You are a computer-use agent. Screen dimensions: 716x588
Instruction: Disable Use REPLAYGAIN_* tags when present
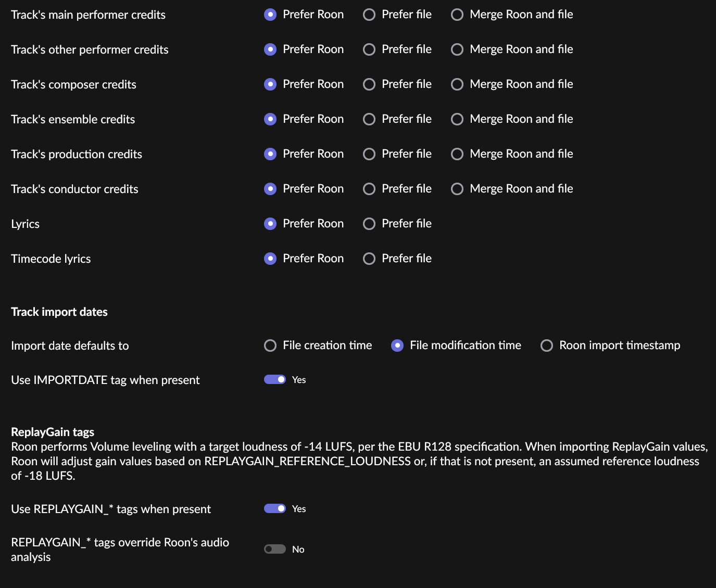[x=275, y=508]
